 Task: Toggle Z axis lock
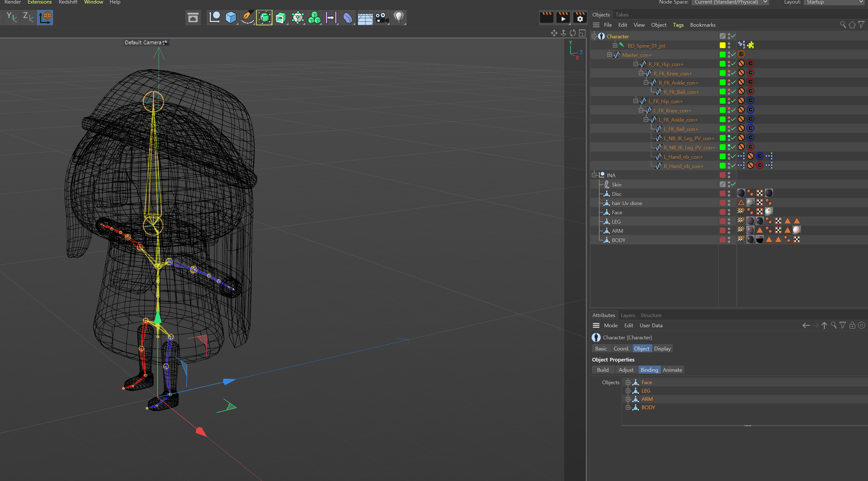tap(28, 18)
